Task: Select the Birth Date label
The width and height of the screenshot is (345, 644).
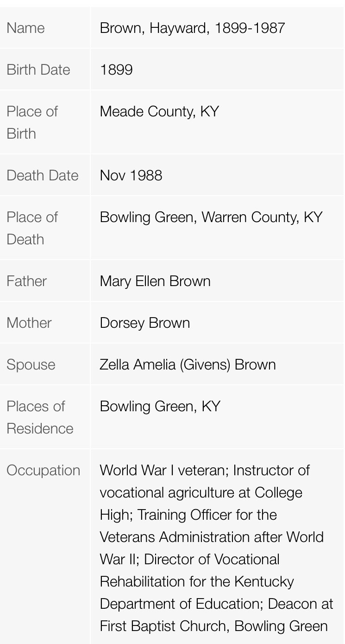Action: (x=38, y=70)
